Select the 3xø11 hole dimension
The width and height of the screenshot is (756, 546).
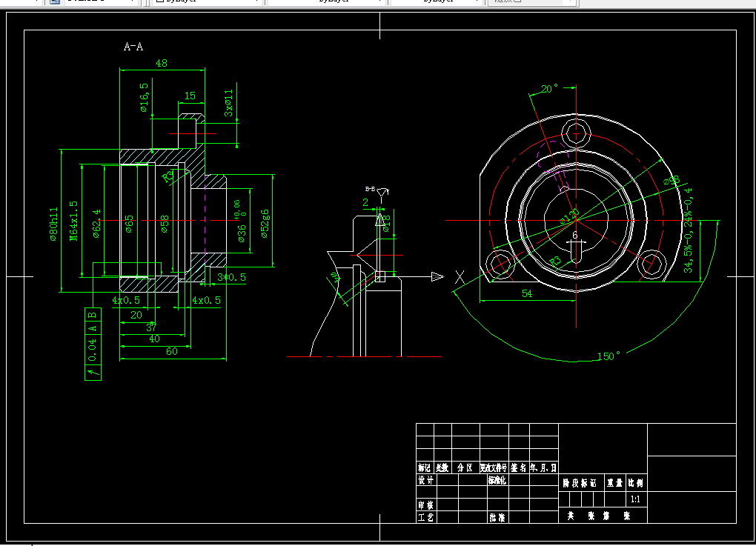tap(228, 103)
